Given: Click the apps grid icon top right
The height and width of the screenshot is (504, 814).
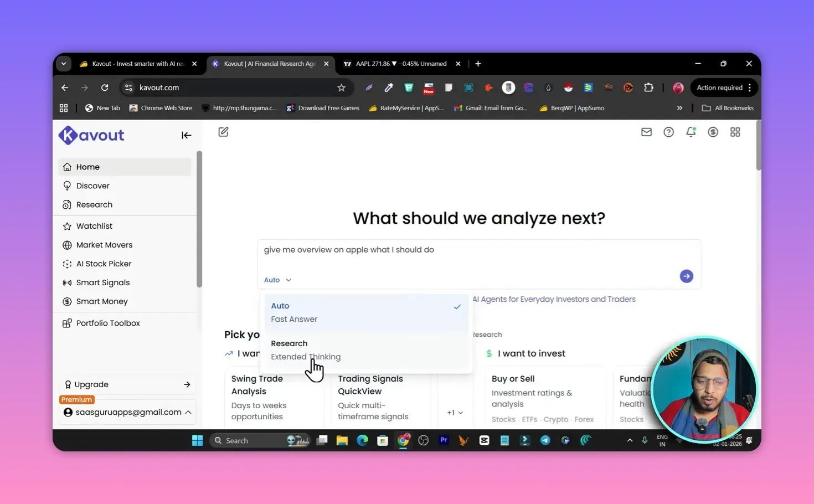Looking at the screenshot, I should click(x=735, y=132).
